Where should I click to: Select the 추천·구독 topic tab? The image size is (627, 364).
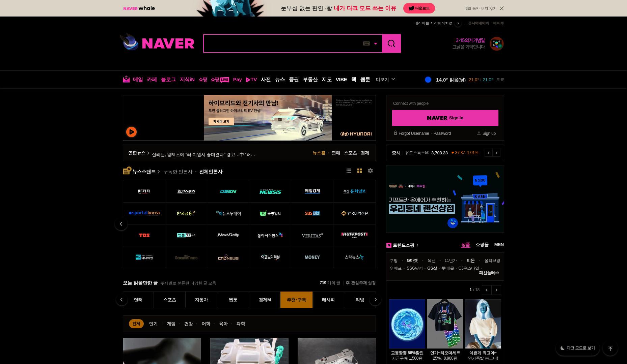point(296,300)
